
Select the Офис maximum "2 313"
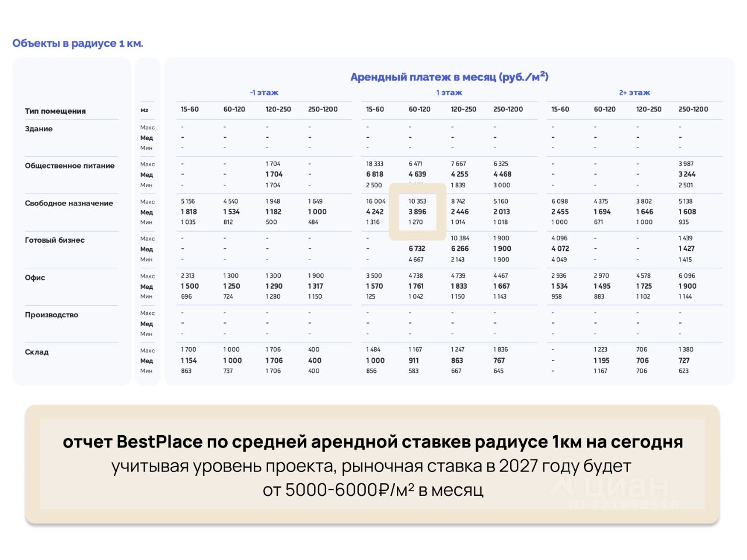[188, 275]
